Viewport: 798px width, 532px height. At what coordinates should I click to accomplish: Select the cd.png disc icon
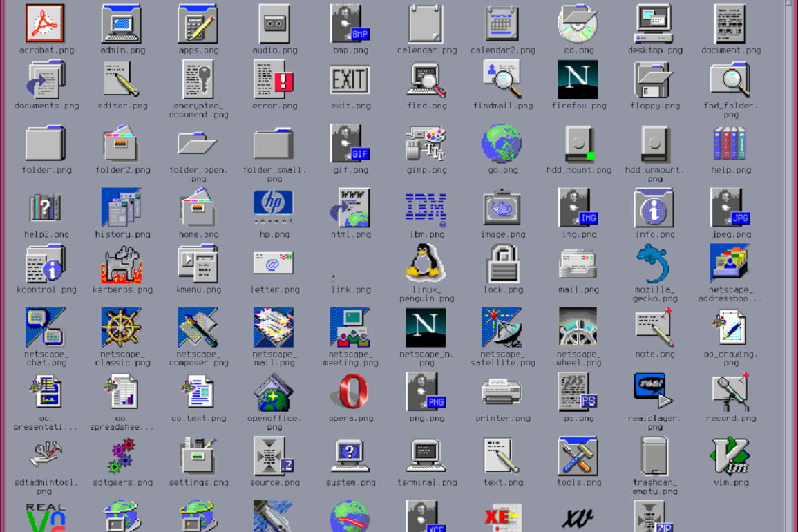(x=578, y=23)
